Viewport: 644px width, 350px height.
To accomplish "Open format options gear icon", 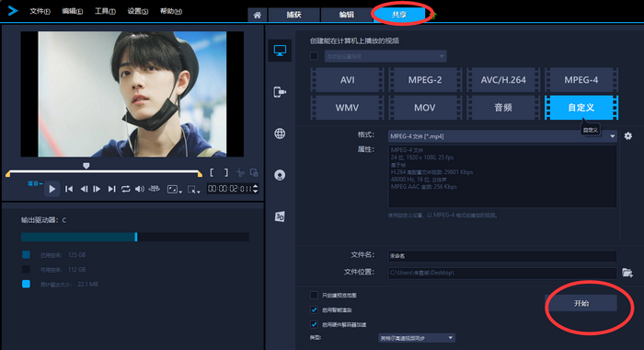I will tap(628, 136).
